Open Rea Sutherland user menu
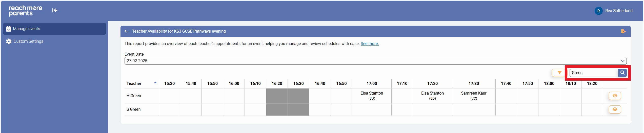This screenshot has height=133, width=644. pos(619,11)
